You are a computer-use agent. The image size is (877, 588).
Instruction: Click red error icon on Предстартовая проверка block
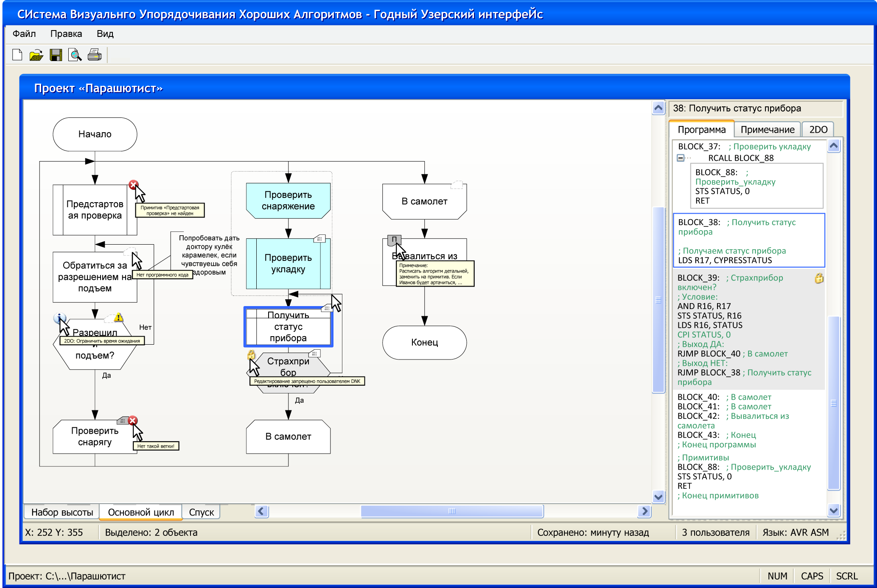pos(133,185)
